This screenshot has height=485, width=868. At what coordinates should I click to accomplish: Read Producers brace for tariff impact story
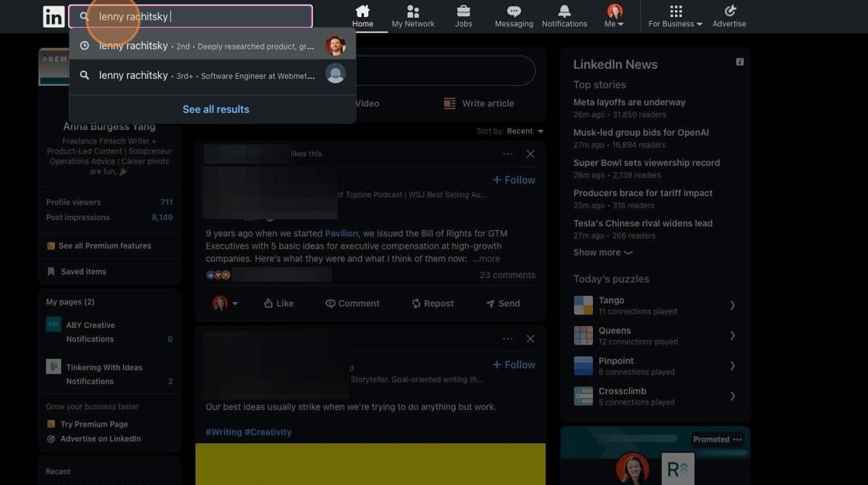pyautogui.click(x=642, y=193)
